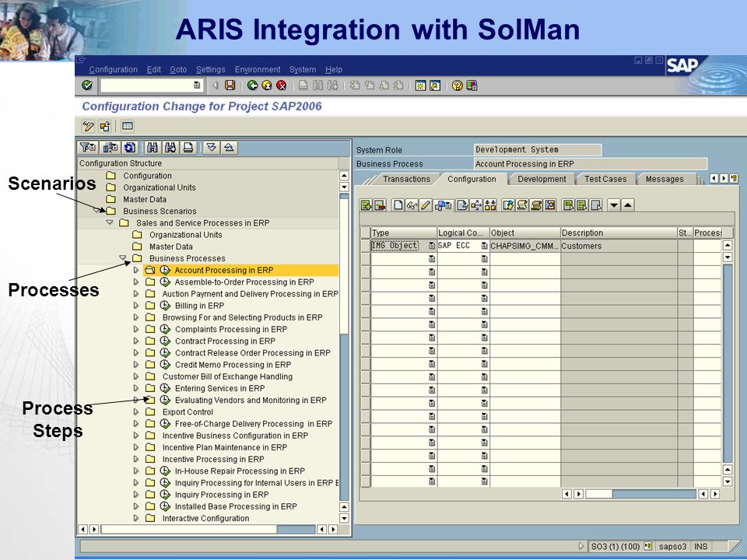Click the filter icon in tree toolbar
This screenshot has width=747, height=560.
click(x=88, y=148)
